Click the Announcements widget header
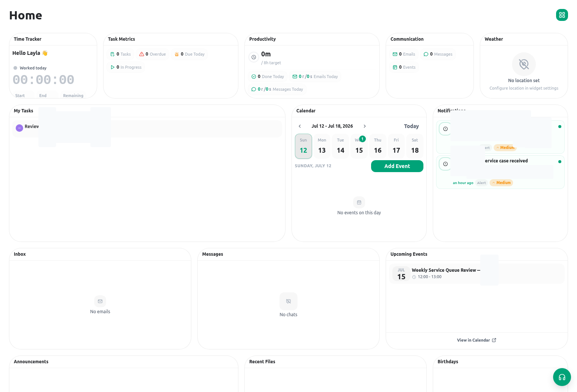 pos(123,362)
